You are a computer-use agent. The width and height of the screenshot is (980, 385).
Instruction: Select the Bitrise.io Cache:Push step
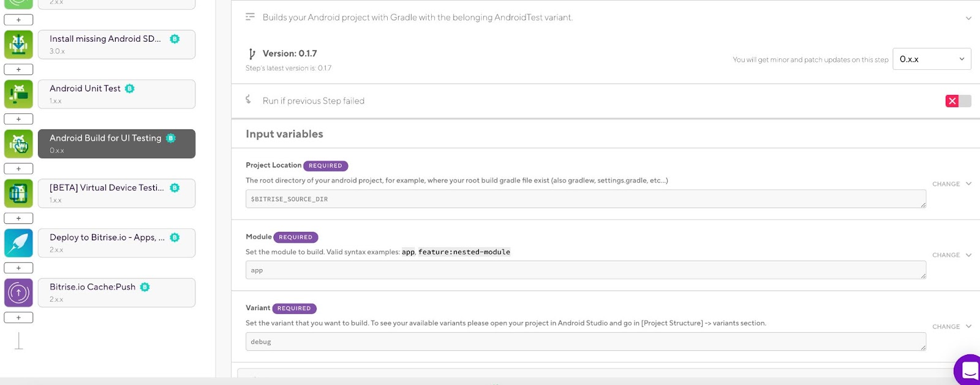pos(116,292)
